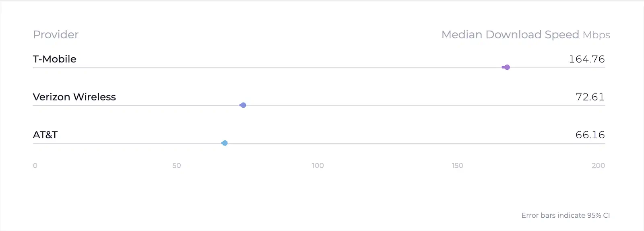The height and width of the screenshot is (231, 644).
Task: Click the 100 axis tick label
Action: (x=318, y=165)
